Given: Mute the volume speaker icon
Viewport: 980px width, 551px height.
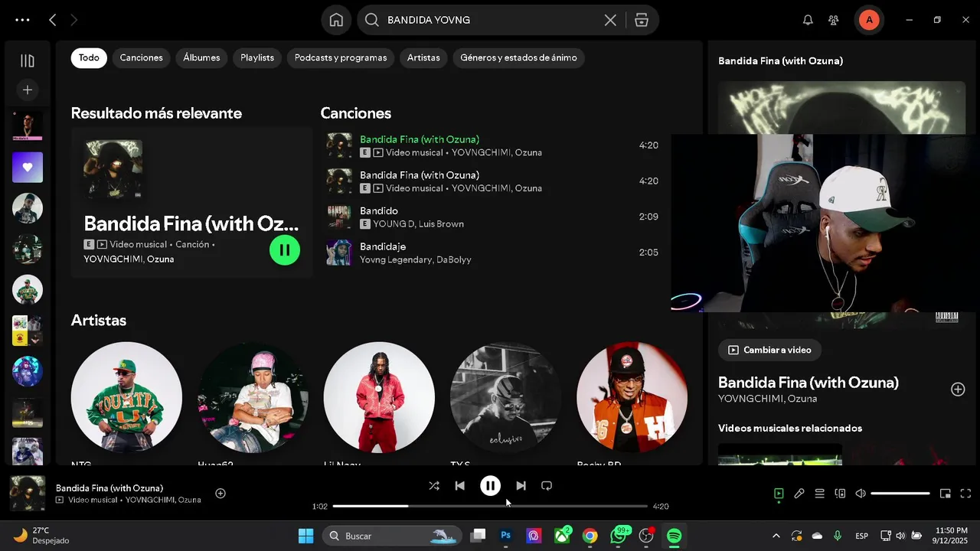Looking at the screenshot, I should [861, 494].
